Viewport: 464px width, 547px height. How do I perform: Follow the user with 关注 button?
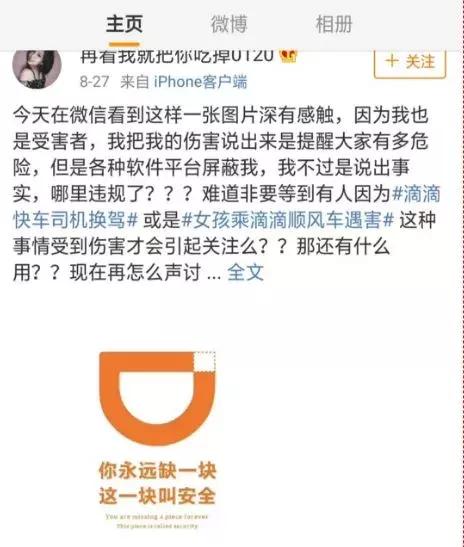410,64
